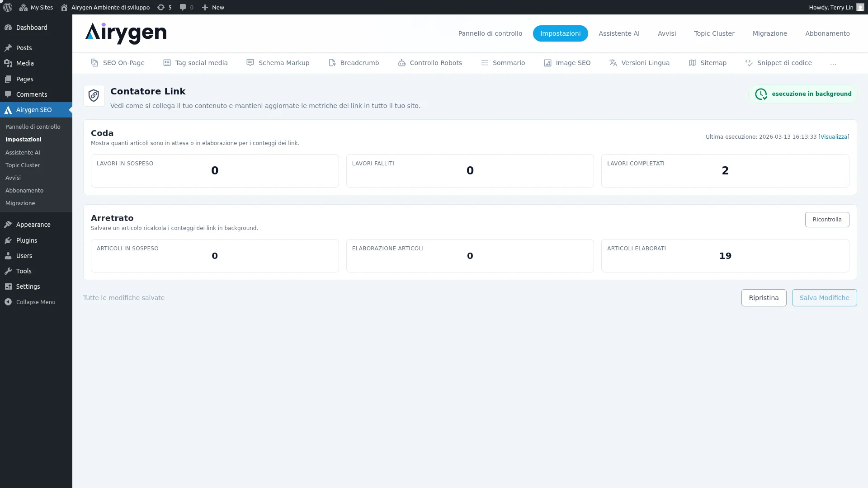
Task: Click the Lavori completati count 2
Action: (725, 171)
